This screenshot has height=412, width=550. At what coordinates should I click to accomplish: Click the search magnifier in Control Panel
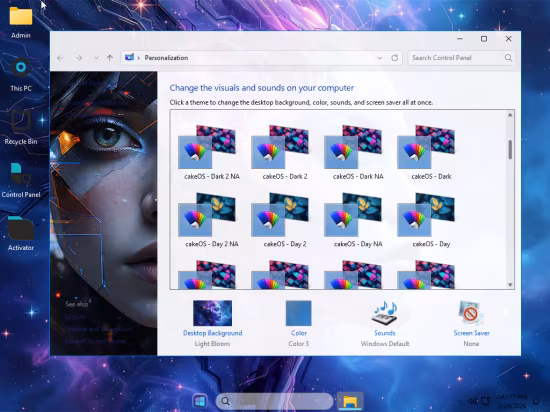click(x=508, y=58)
